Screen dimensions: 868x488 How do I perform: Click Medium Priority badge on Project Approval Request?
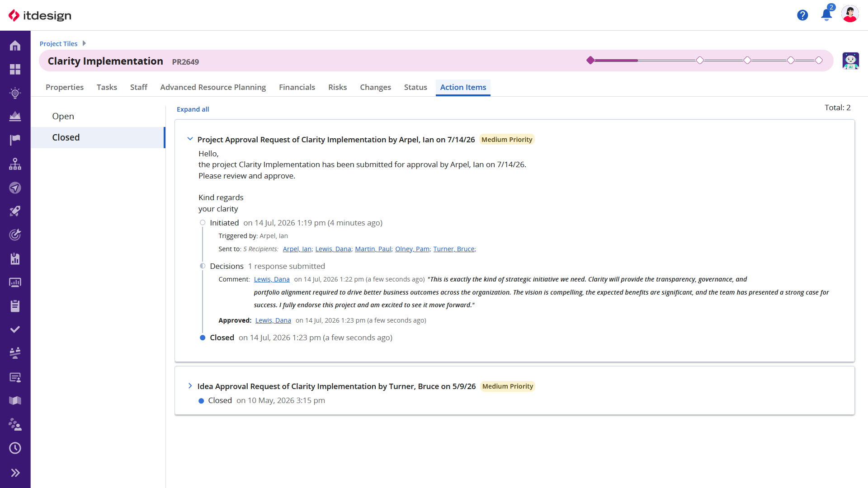507,140
